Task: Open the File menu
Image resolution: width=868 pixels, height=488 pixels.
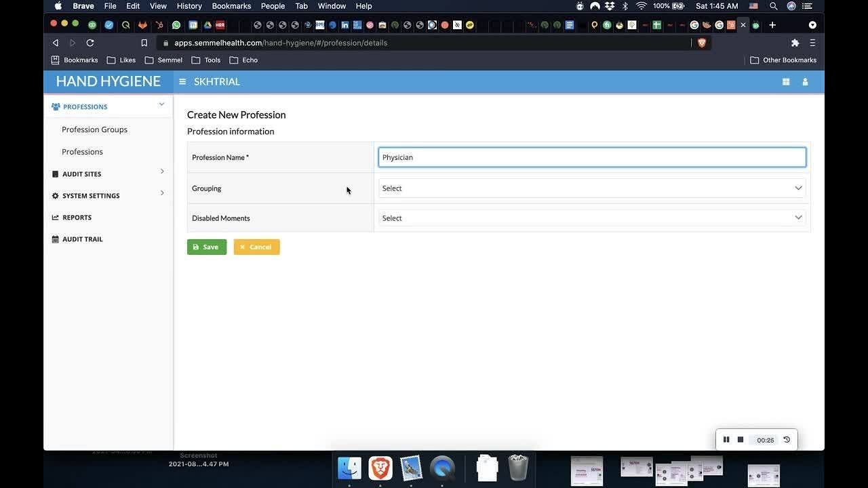Action: coord(110,6)
